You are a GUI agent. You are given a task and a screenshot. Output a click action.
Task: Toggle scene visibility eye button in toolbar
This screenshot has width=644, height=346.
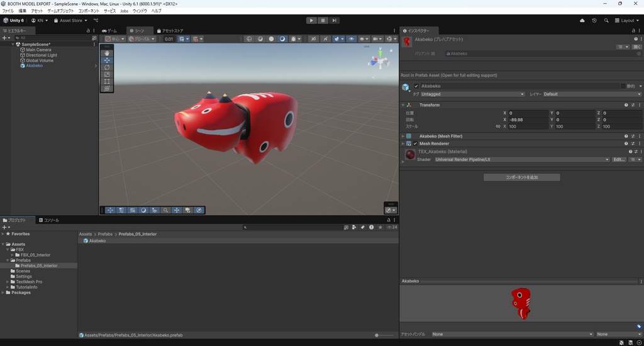tap(351, 39)
